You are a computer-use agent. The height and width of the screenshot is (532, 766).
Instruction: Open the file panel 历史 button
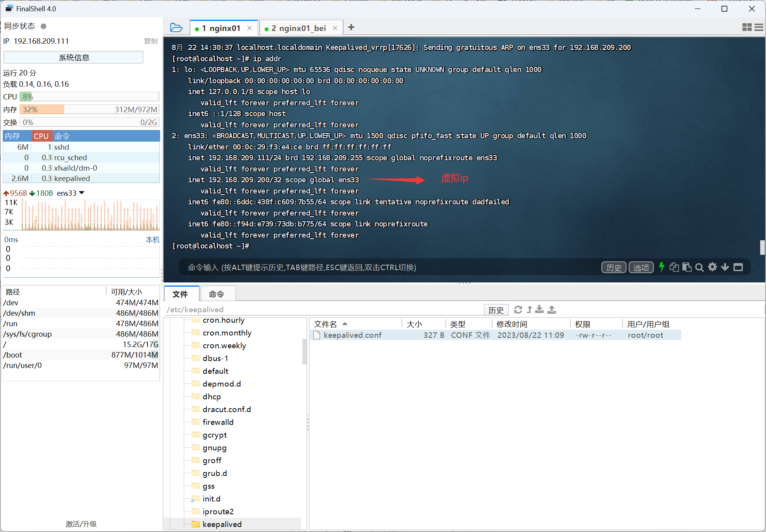click(x=496, y=310)
